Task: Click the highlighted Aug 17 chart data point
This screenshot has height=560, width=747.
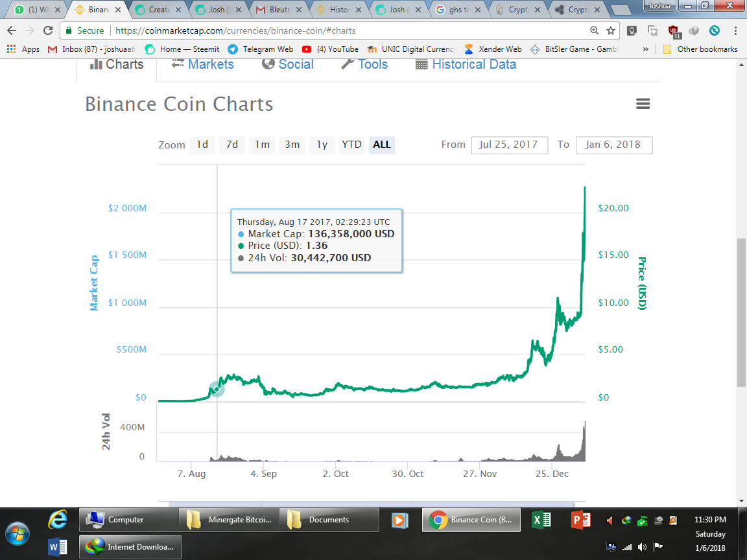Action: 217,389
